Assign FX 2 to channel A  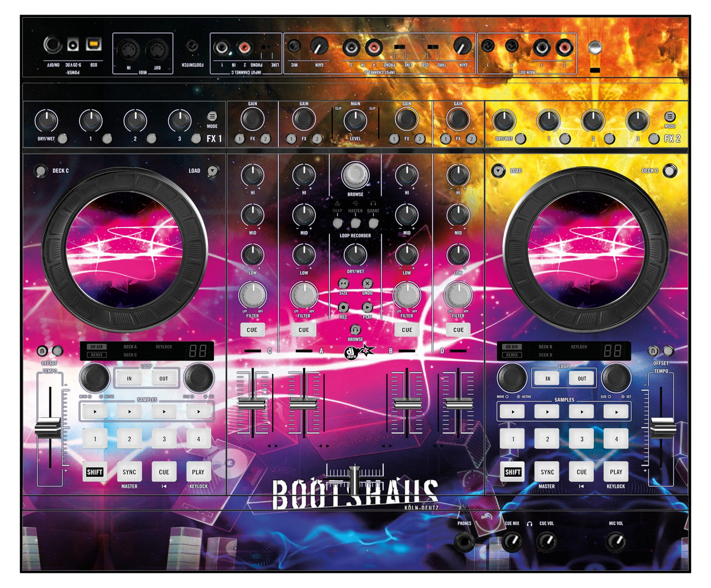click(317, 138)
